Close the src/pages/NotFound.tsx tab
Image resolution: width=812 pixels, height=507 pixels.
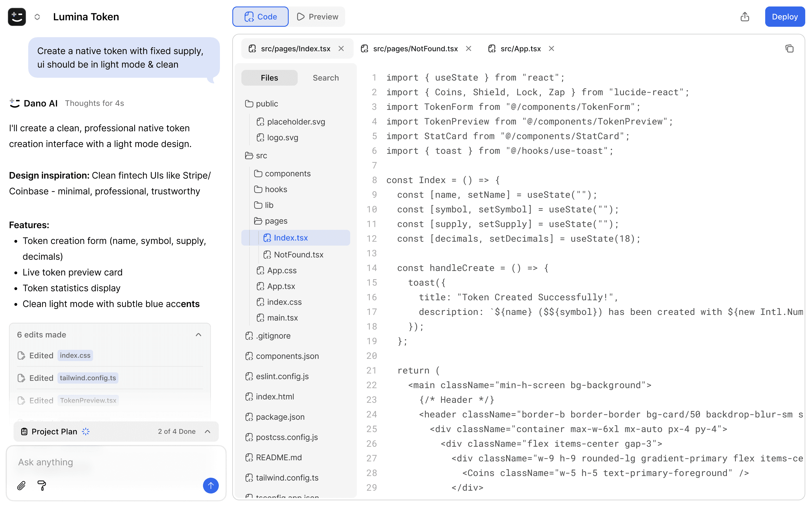click(x=468, y=49)
